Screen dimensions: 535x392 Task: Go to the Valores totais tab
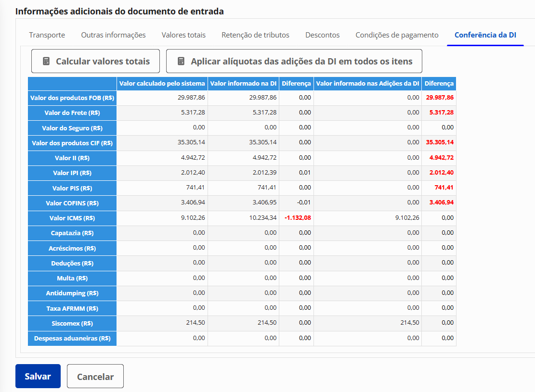tap(183, 35)
